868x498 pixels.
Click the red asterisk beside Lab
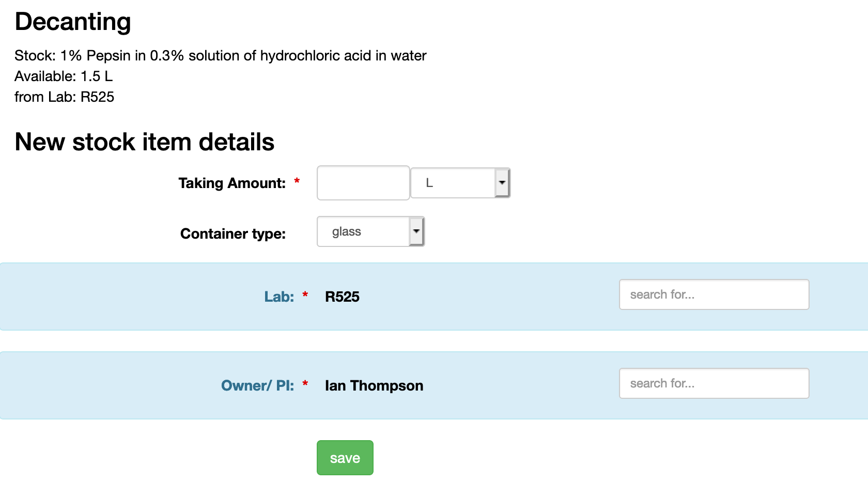(x=305, y=295)
